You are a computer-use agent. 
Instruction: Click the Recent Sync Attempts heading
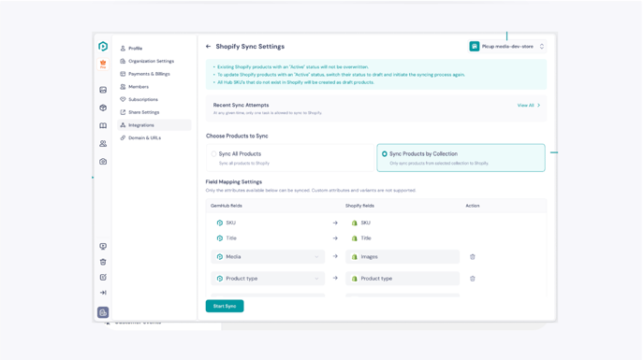pos(241,105)
